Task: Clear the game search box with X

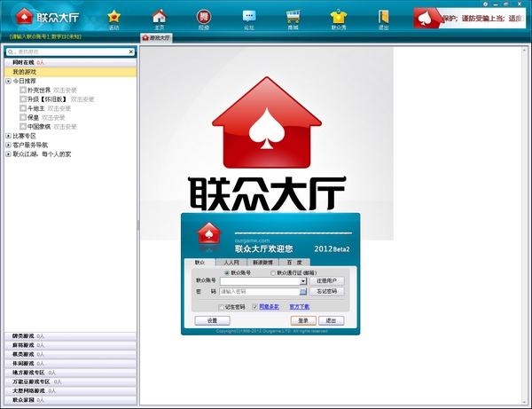Action: point(131,51)
